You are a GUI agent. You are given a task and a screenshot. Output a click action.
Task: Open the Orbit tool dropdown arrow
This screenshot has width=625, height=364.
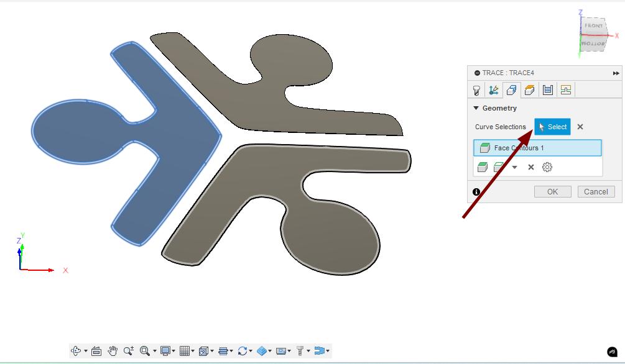click(x=86, y=351)
